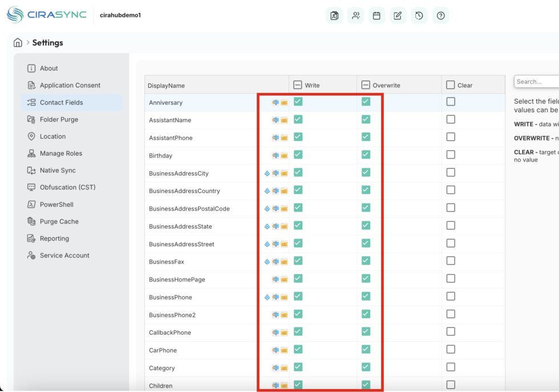Toggle the Clear column header checkbox

pyautogui.click(x=451, y=85)
